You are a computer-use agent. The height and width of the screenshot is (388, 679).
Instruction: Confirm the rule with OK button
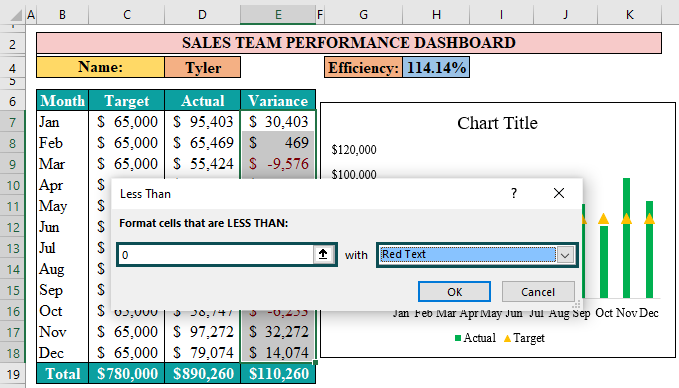454,291
